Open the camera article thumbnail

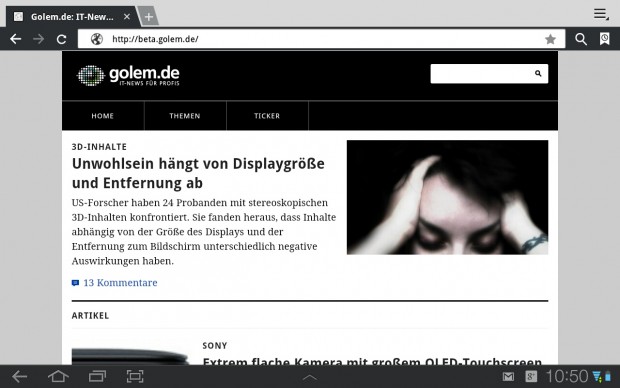(131, 356)
